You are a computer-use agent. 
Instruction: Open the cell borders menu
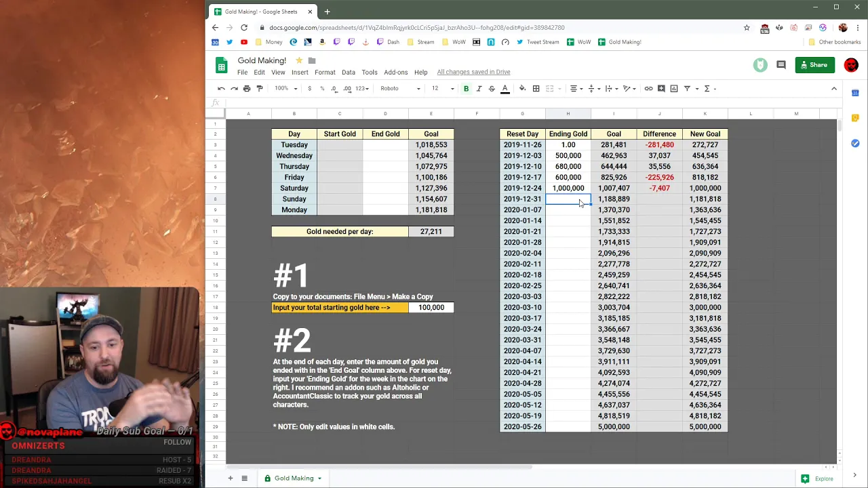pyautogui.click(x=536, y=88)
